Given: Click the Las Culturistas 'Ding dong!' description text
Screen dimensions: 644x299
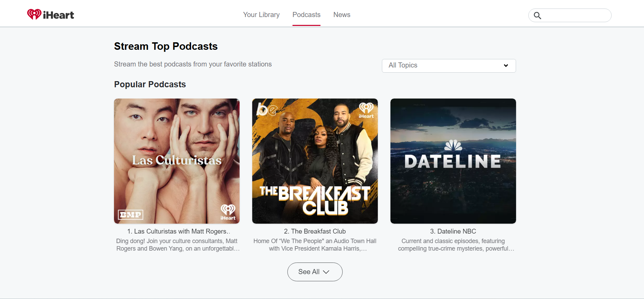Looking at the screenshot, I should click(177, 245).
